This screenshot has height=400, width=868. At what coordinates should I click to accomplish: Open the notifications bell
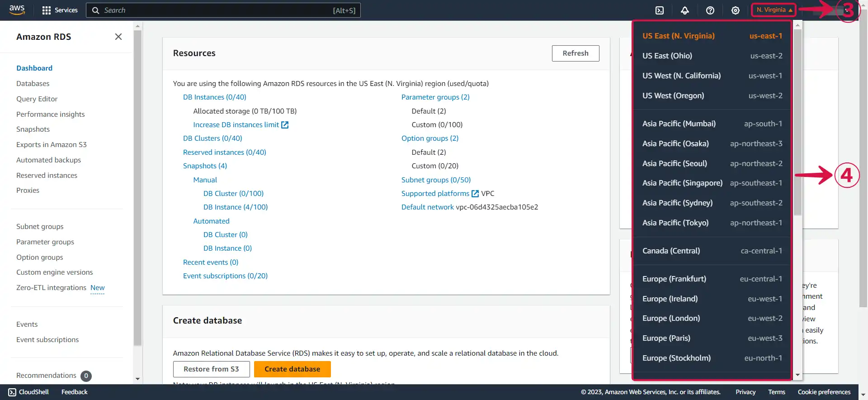(685, 10)
